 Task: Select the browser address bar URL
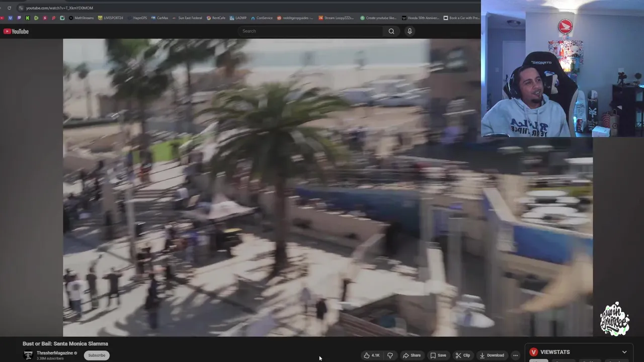(59, 8)
